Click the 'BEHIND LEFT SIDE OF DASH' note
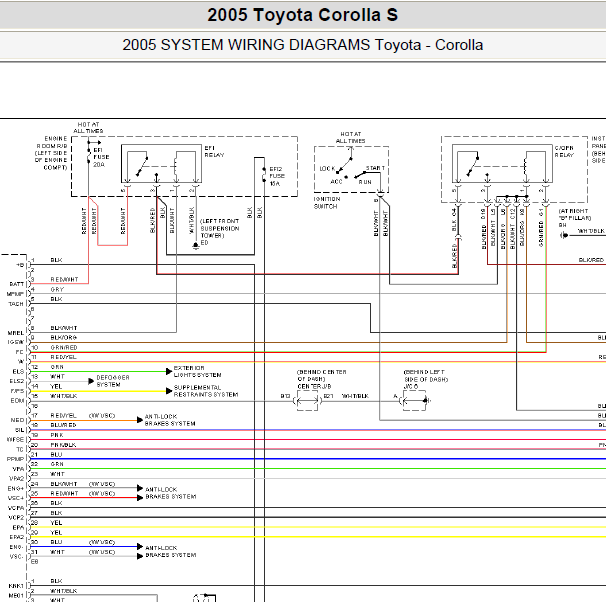 tap(426, 376)
